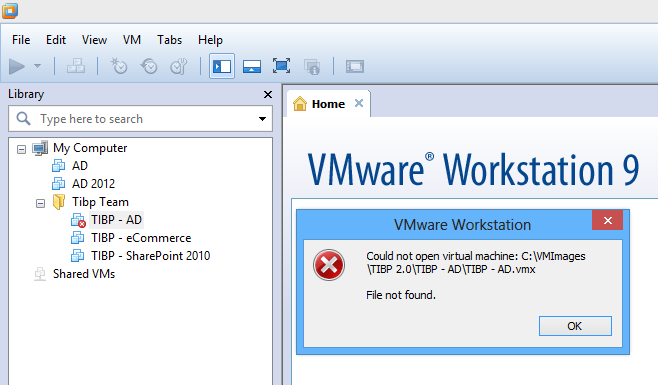
Task: Click the Power On play button
Action: tap(17, 66)
